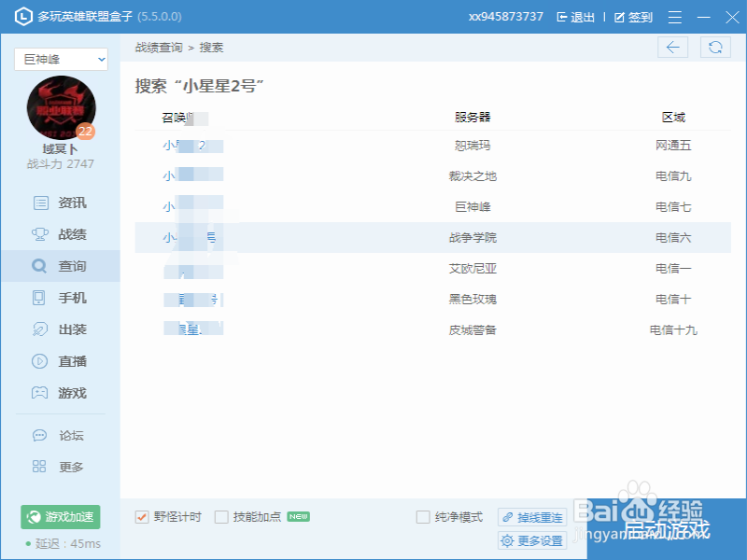
Task: Open the 资讯 news section
Action: 60,203
